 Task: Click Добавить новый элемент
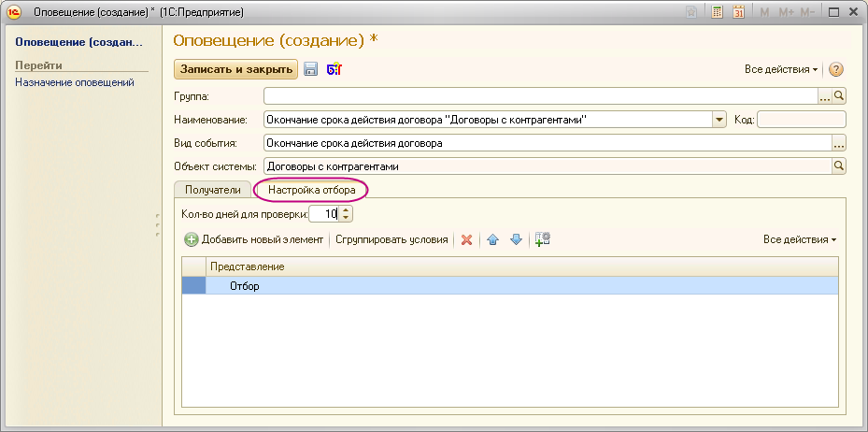click(x=253, y=239)
